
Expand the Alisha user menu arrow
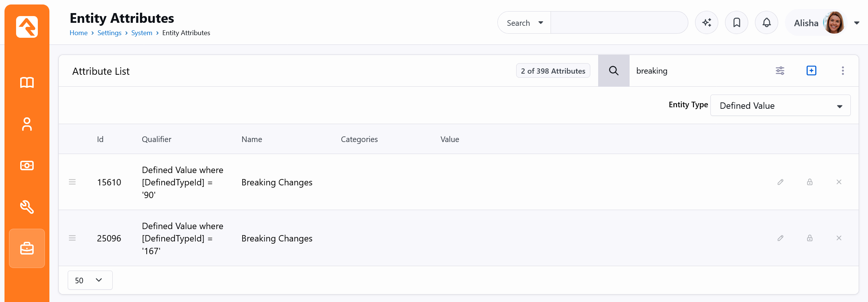coord(857,23)
